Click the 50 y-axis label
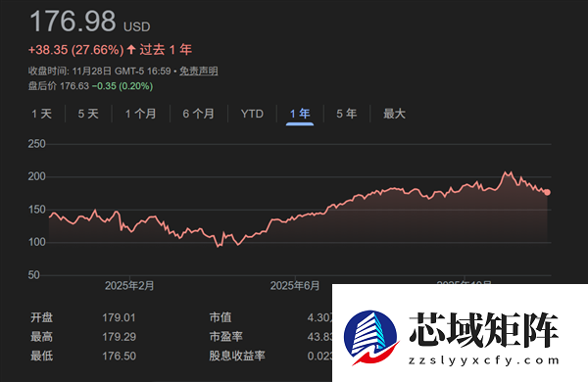 33,275
